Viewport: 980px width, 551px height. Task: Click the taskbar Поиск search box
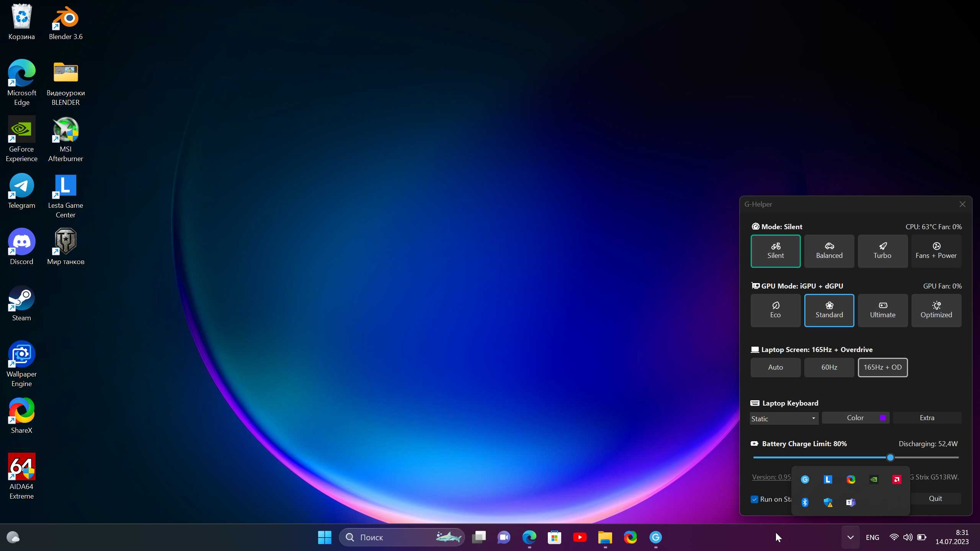point(394,537)
